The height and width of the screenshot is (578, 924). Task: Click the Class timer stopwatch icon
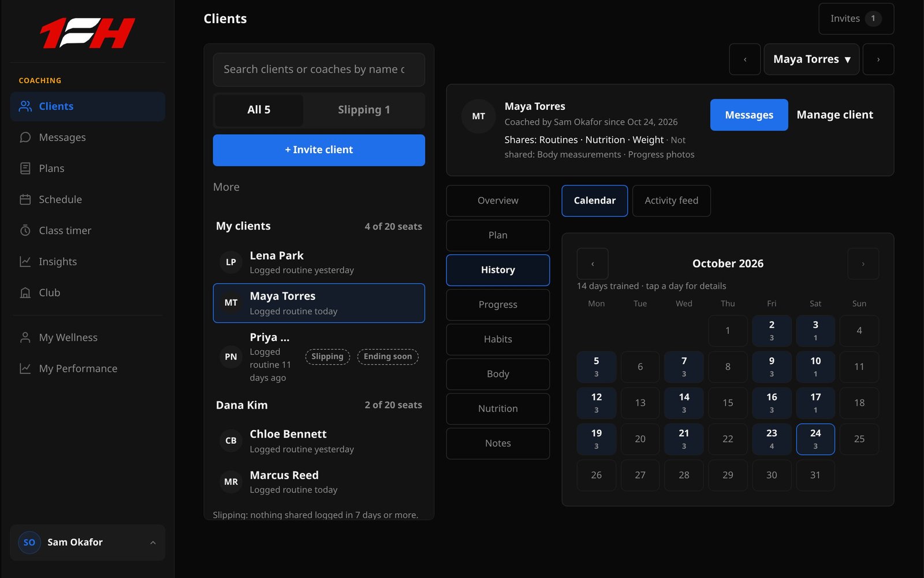[x=25, y=231]
